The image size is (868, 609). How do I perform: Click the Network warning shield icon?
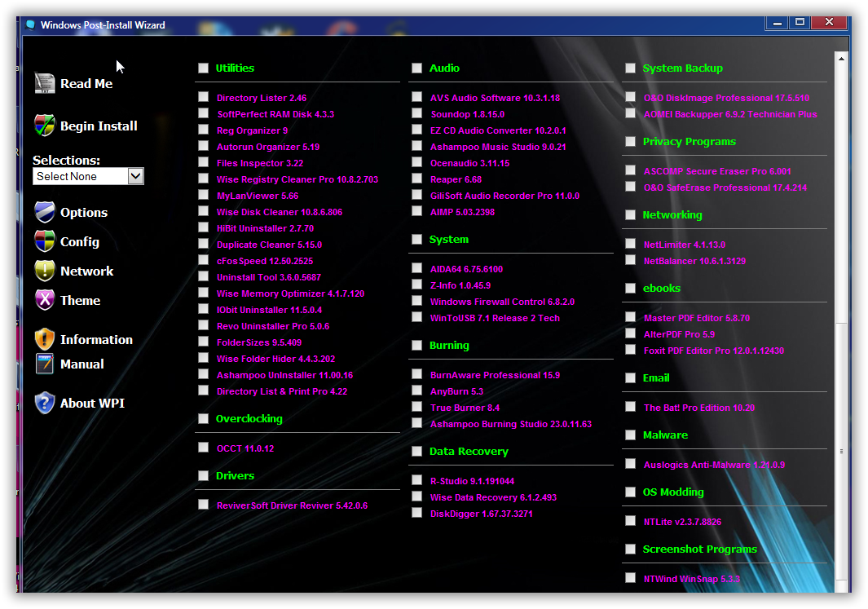pos(44,271)
